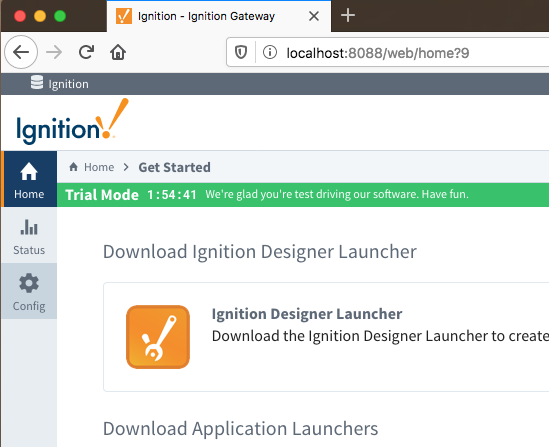The width and height of the screenshot is (549, 447).
Task: Click the site information icon
Action: [270, 53]
